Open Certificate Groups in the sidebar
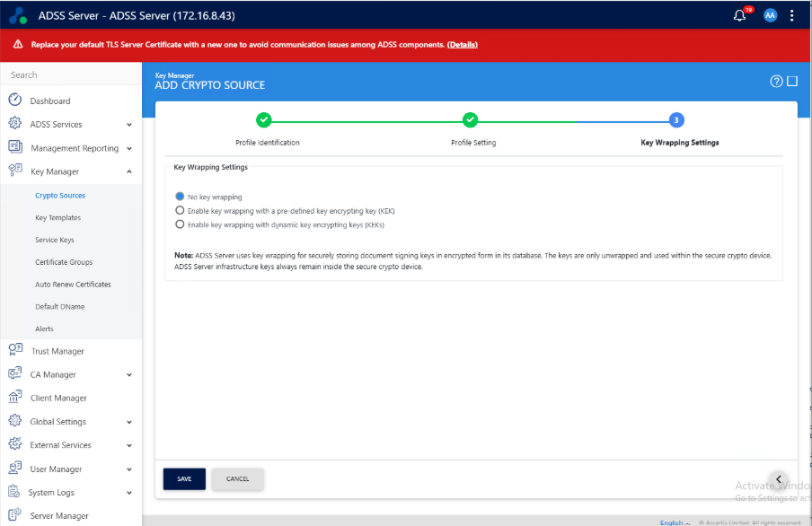The width and height of the screenshot is (812, 526). click(64, 262)
